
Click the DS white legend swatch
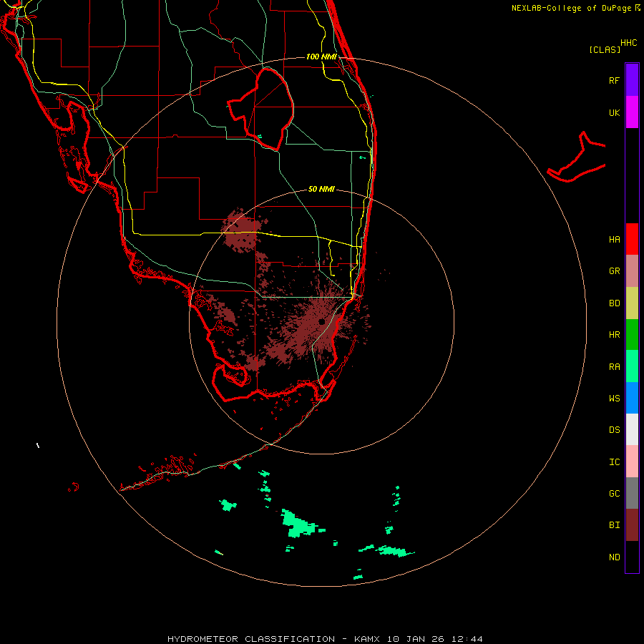point(632,429)
